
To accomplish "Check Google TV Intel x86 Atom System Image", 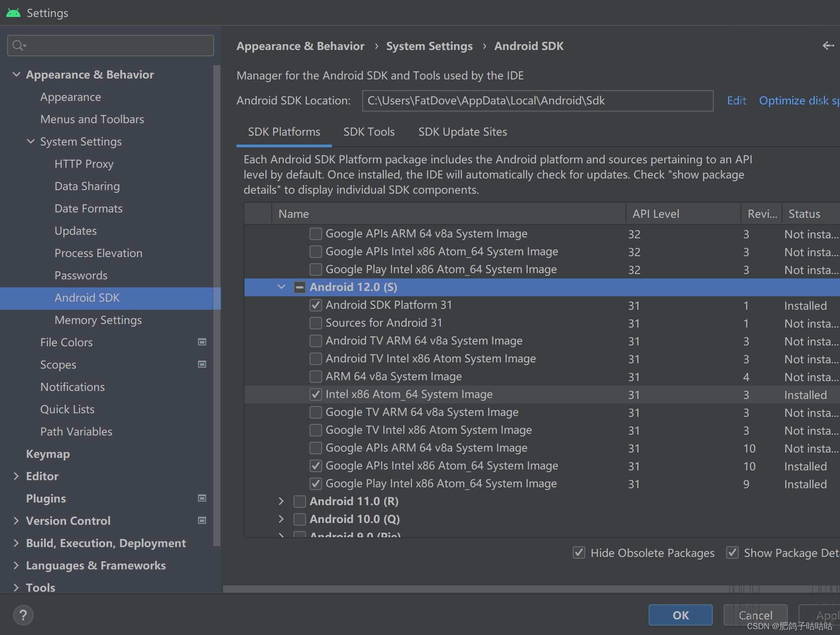I will (316, 430).
